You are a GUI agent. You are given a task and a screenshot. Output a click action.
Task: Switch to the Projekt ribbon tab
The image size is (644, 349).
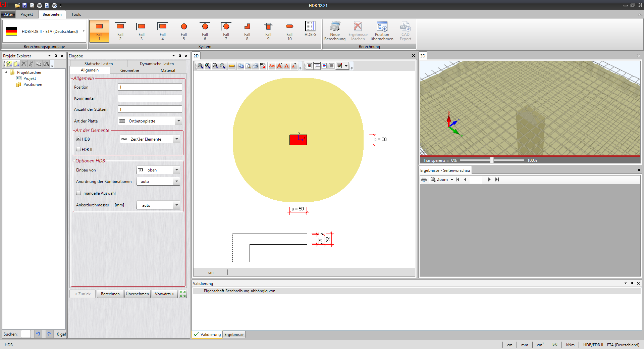pyautogui.click(x=26, y=14)
